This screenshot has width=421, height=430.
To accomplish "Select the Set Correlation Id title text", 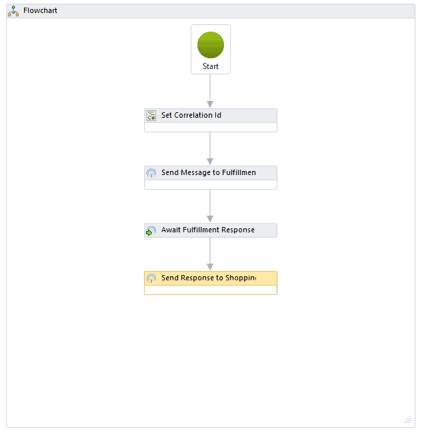I will (191, 115).
